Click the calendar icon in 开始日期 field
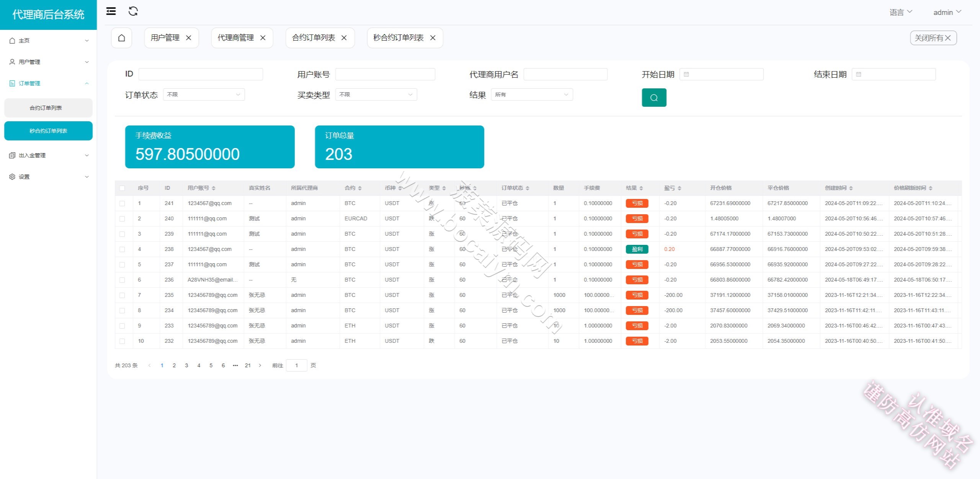Viewport: 980px width, 479px height. pos(686,74)
